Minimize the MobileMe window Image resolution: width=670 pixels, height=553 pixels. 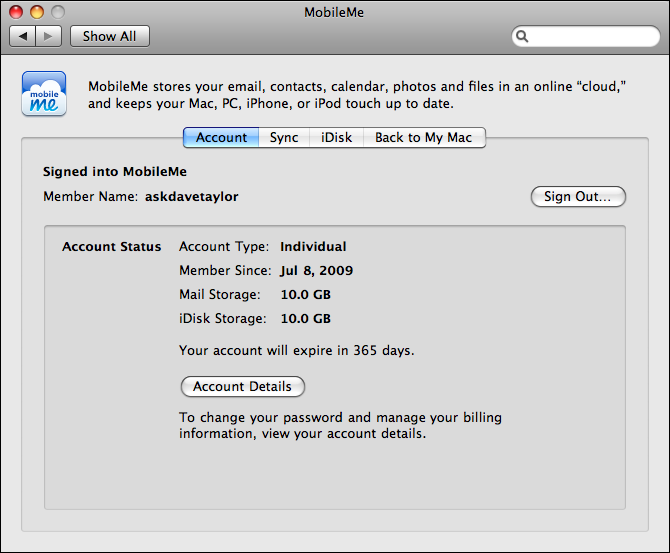click(37, 12)
